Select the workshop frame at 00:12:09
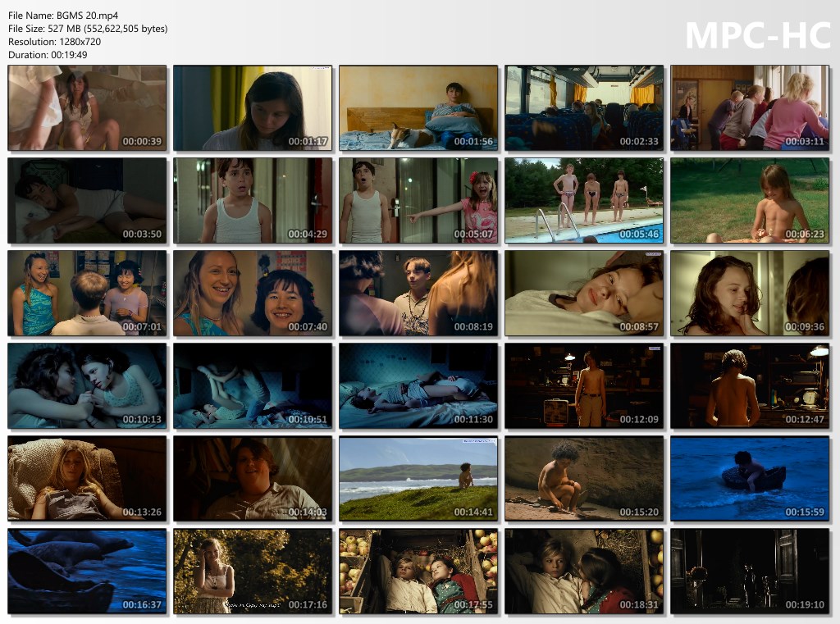The width and height of the screenshot is (840, 624). (x=584, y=386)
